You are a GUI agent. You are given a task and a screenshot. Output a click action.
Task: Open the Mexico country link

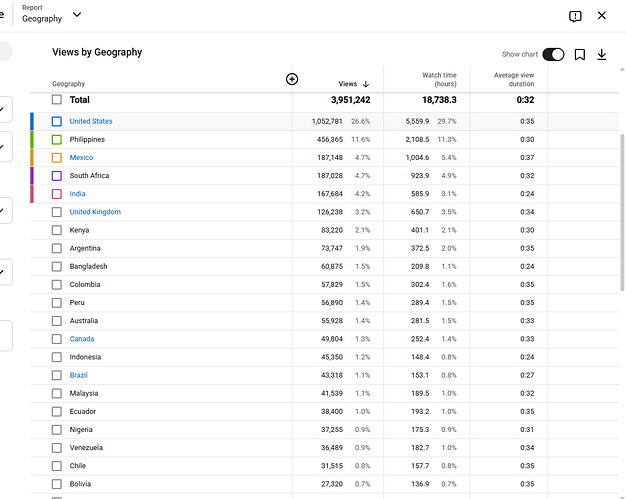[81, 158]
